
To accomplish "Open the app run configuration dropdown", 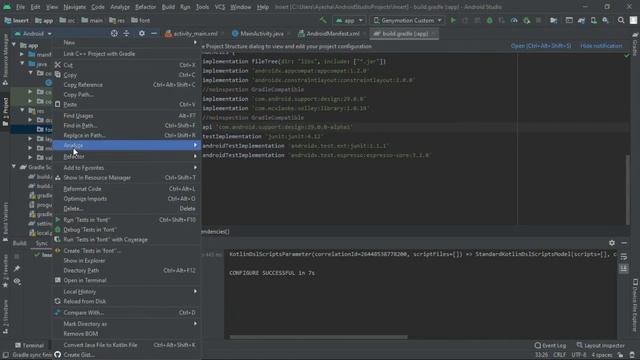I will (x=349, y=20).
